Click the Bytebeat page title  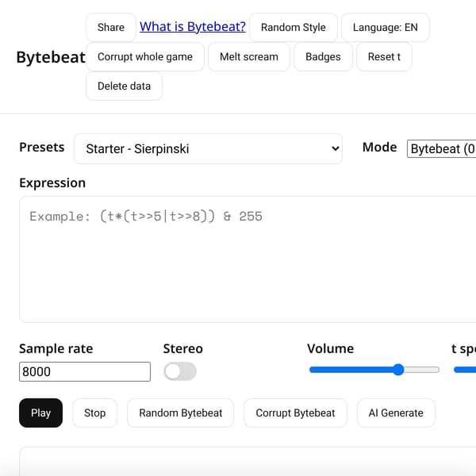coord(51,57)
